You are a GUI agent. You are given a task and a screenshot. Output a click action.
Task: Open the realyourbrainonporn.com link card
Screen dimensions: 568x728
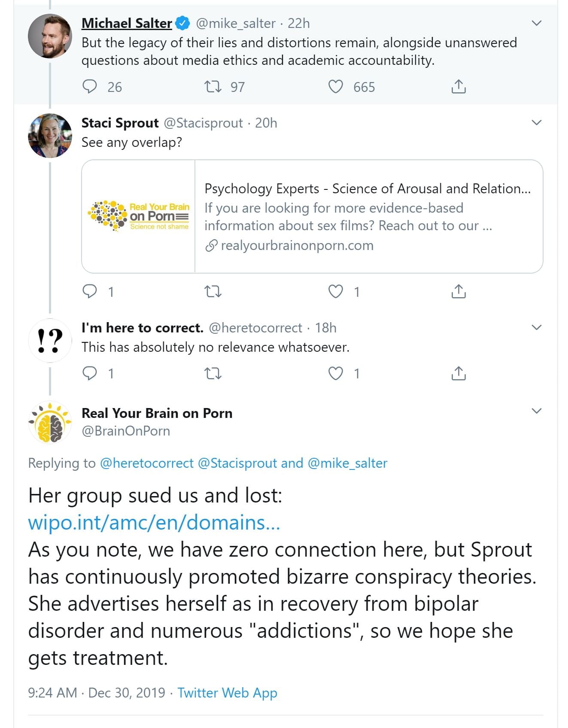312,216
